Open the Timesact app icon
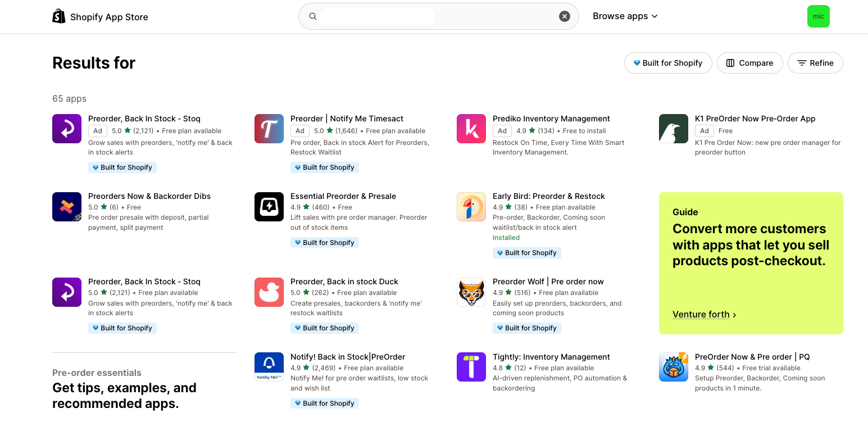The height and width of the screenshot is (422, 868). click(x=269, y=129)
